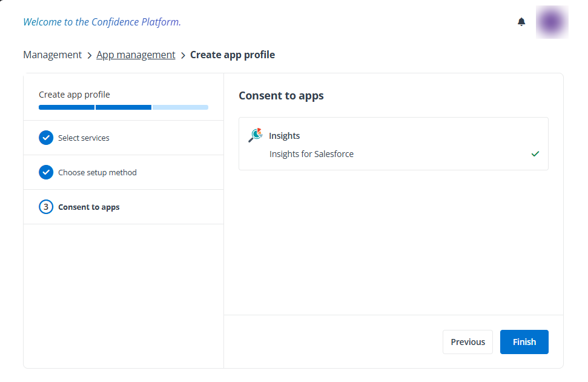Click the Finish button
The width and height of the screenshot is (588, 382).
pyautogui.click(x=524, y=341)
